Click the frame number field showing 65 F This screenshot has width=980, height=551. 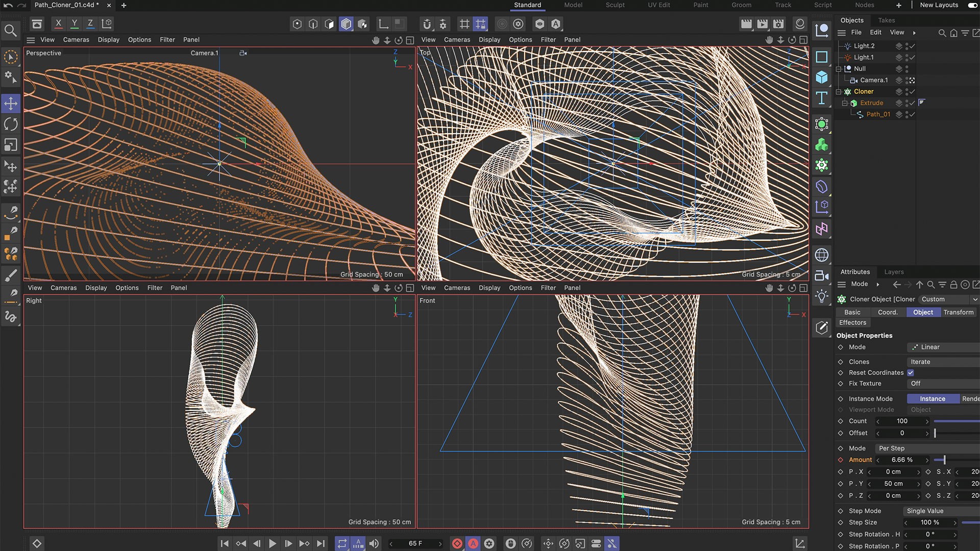coord(415,543)
